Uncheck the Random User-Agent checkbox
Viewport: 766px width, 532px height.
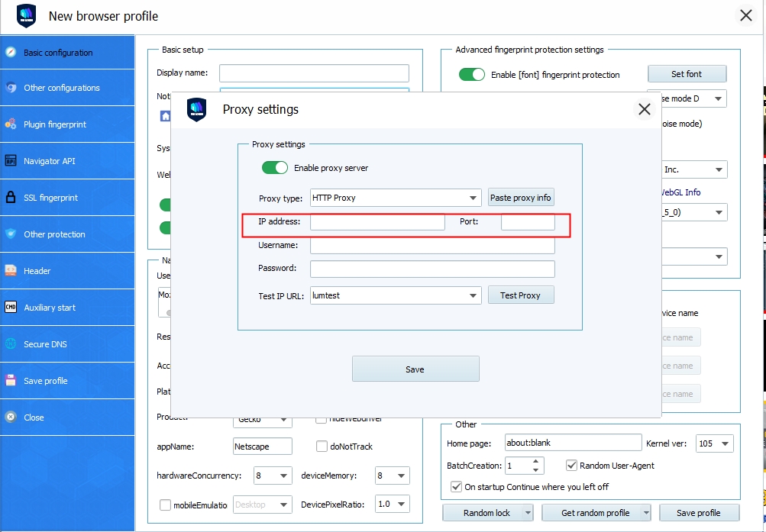[x=571, y=466]
